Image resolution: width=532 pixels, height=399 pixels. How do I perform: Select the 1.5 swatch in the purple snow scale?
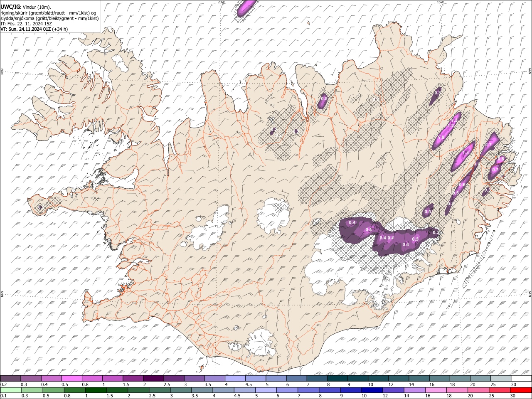[x=133, y=378]
